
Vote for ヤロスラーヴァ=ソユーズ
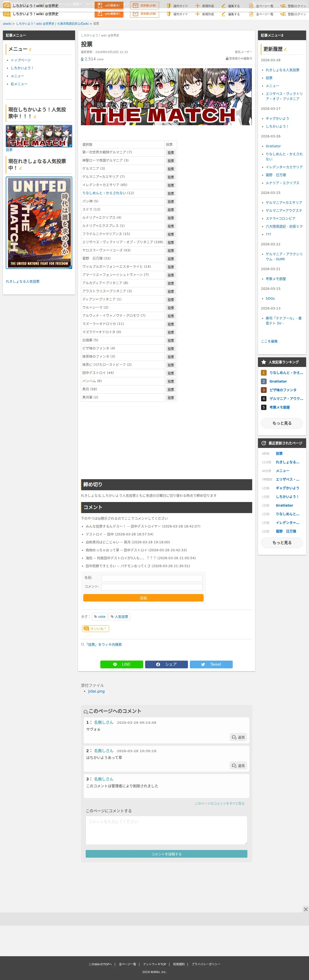(x=171, y=251)
